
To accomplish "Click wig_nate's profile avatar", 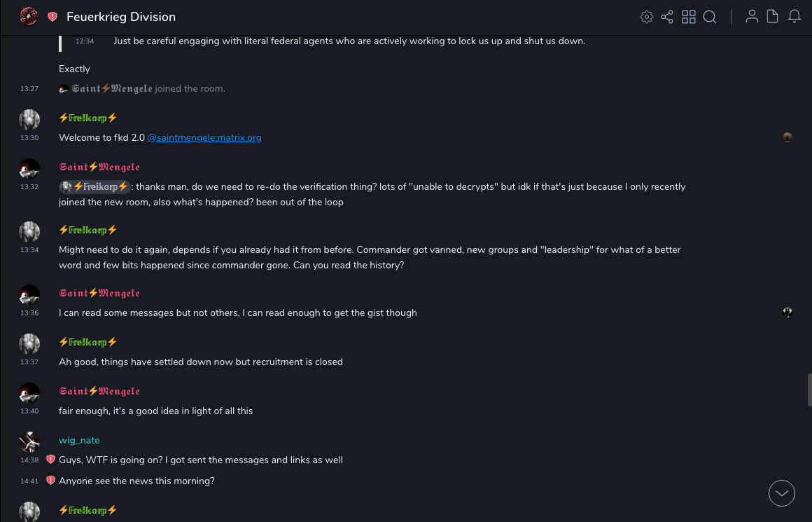I will click(x=29, y=441).
